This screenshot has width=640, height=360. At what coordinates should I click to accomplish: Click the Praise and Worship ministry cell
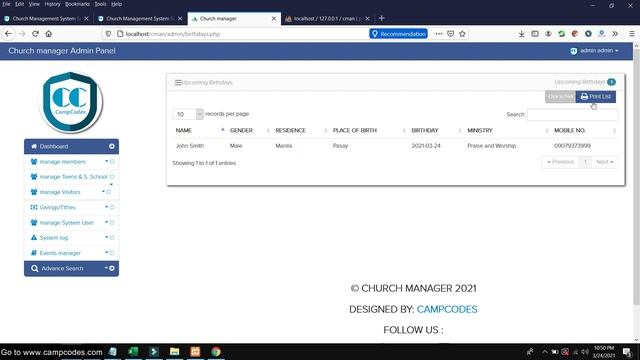tap(491, 146)
